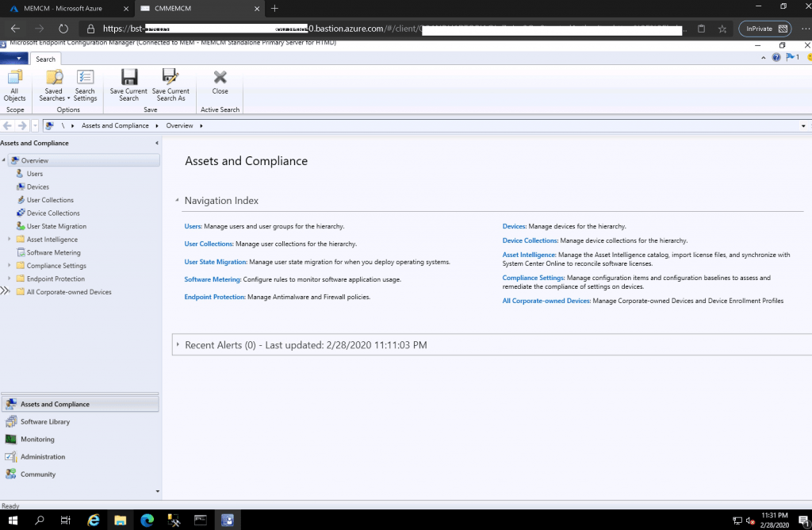This screenshot has height=530, width=812.
Task: Expand the Compliance Settings folder
Action: pyautogui.click(x=10, y=266)
